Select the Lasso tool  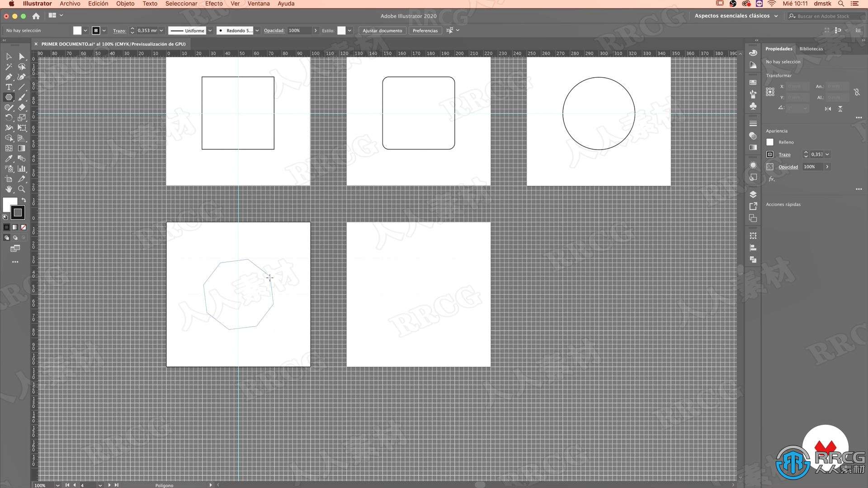coord(22,67)
